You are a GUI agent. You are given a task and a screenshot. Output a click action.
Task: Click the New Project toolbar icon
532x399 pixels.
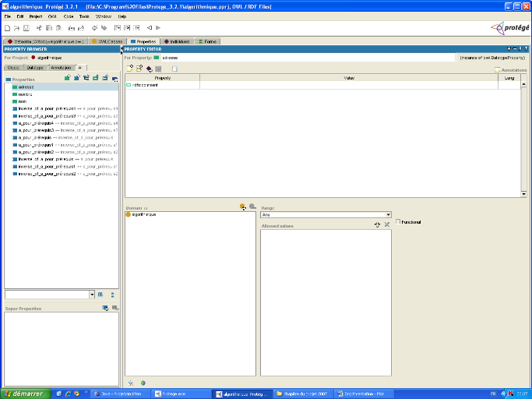coord(7,28)
